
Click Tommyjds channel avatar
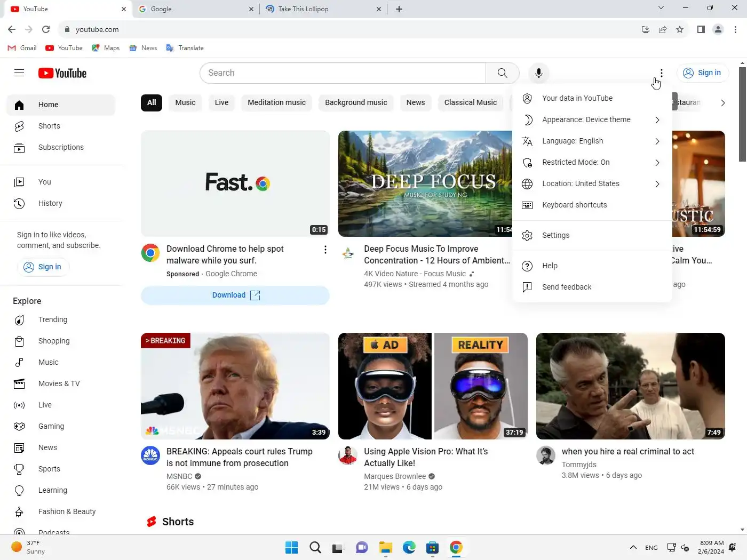pyautogui.click(x=545, y=455)
